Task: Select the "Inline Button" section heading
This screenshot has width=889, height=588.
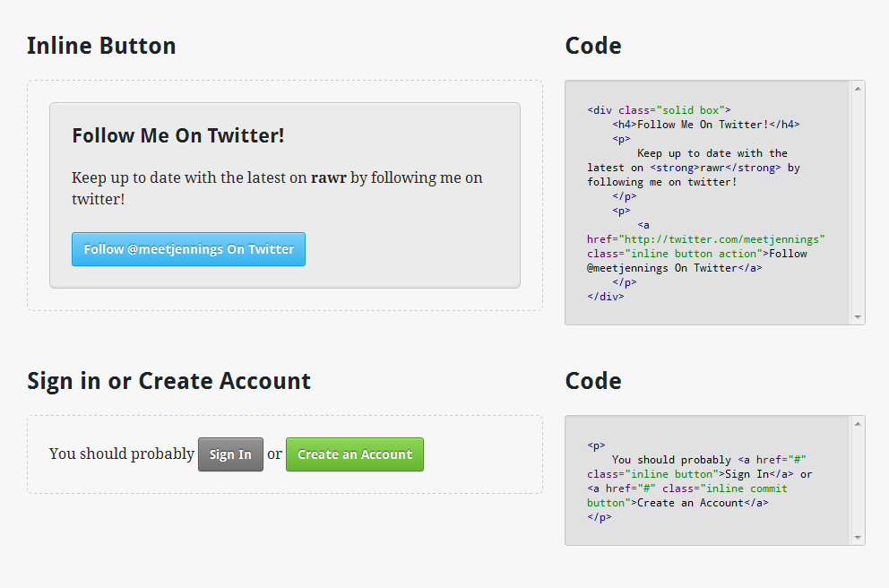Action: pos(101,46)
